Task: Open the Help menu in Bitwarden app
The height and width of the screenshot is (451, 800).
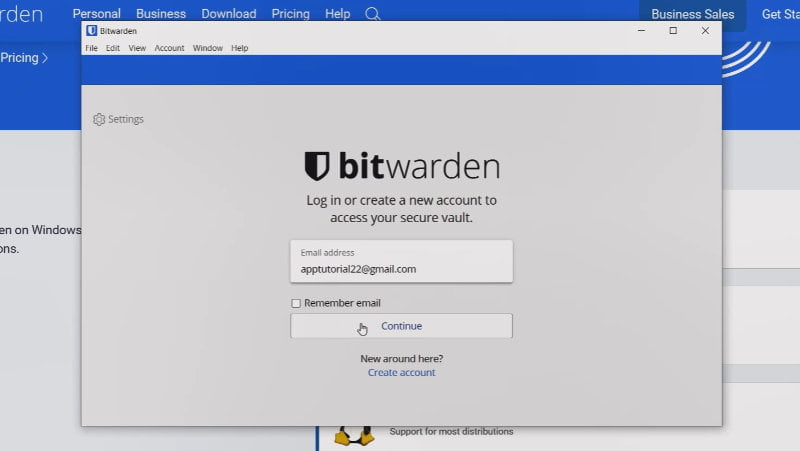Action: pyautogui.click(x=240, y=48)
